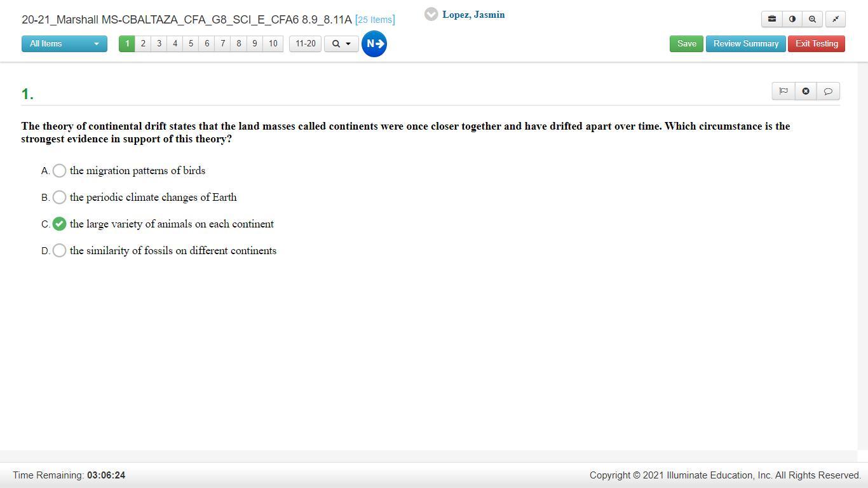868x488 pixels.
Task: Open the comment bubble icon
Action: 828,91
